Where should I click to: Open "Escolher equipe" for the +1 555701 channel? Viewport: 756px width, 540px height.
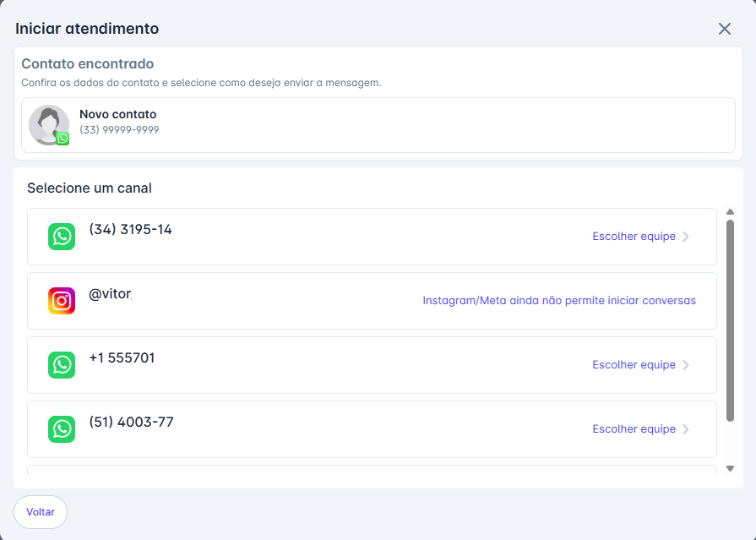[x=634, y=365]
